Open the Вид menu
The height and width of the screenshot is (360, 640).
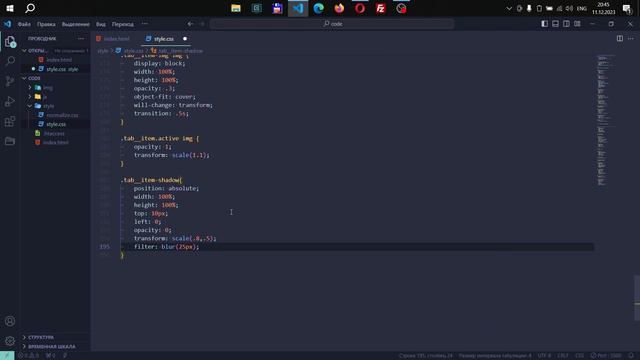(101, 24)
